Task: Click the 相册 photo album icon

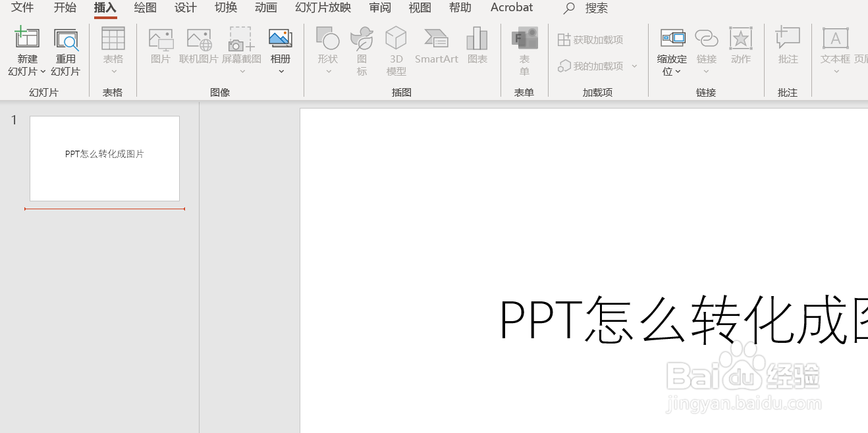Action: (x=281, y=39)
